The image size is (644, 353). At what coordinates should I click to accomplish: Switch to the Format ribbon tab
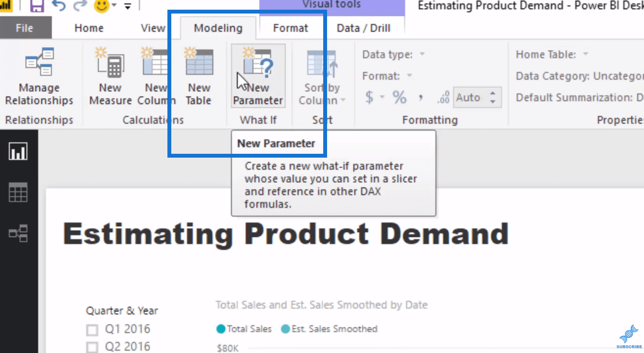coord(291,28)
